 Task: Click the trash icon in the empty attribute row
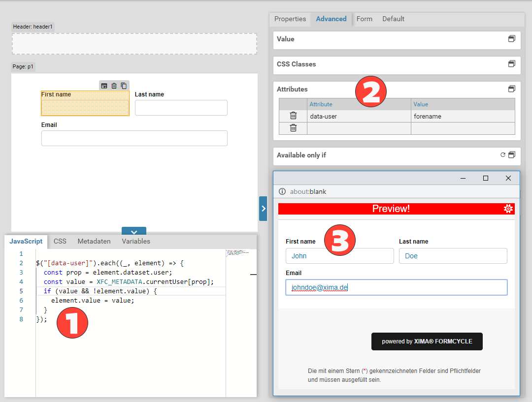(293, 128)
